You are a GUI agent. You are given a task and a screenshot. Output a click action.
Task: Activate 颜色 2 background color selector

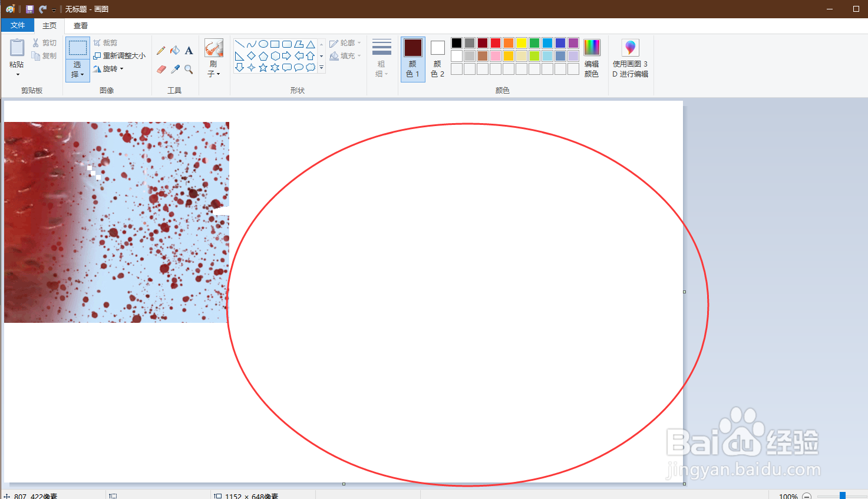(437, 58)
